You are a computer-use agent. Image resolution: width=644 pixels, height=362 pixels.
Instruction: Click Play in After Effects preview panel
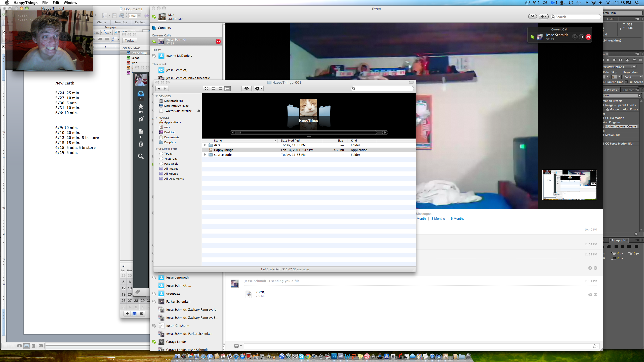608,60
